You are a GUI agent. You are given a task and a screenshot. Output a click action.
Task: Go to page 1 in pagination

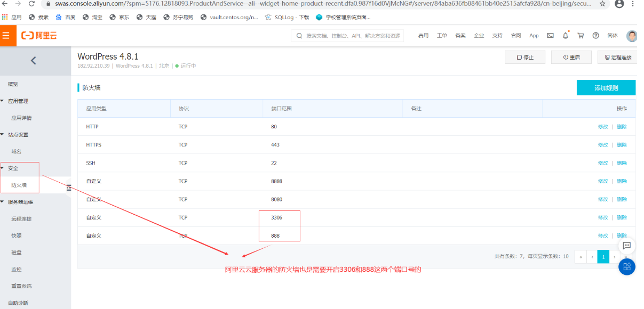coord(603,257)
